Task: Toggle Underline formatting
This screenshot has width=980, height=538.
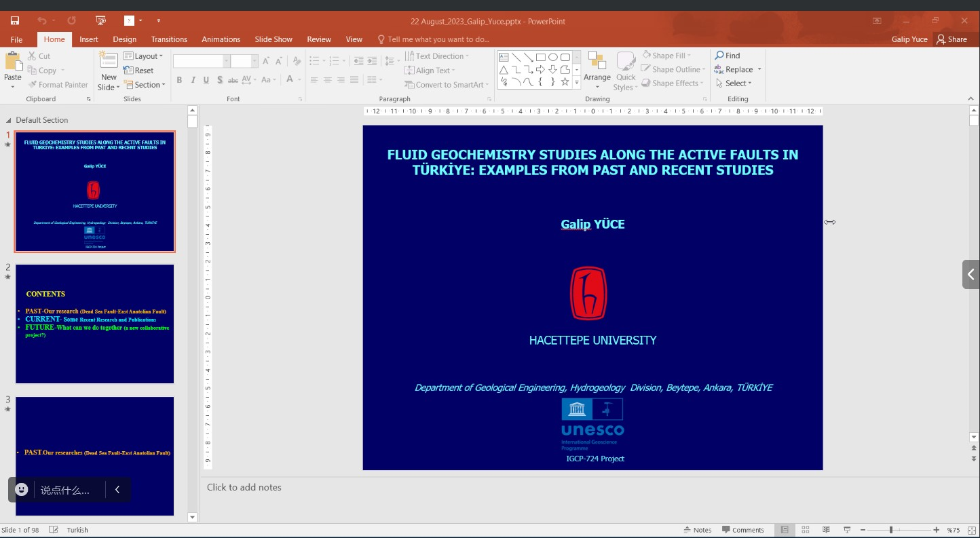Action: [x=206, y=80]
